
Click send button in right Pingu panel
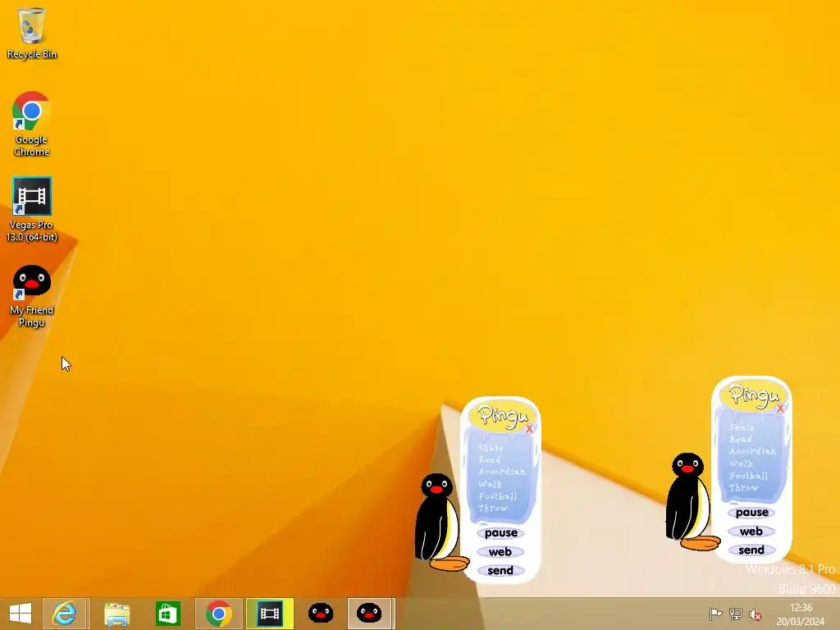[751, 550]
